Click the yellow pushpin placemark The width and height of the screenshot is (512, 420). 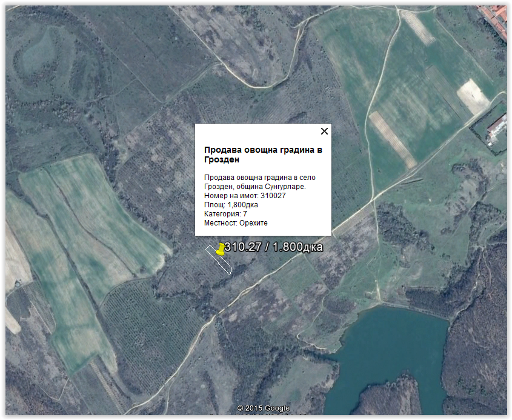[x=221, y=248]
